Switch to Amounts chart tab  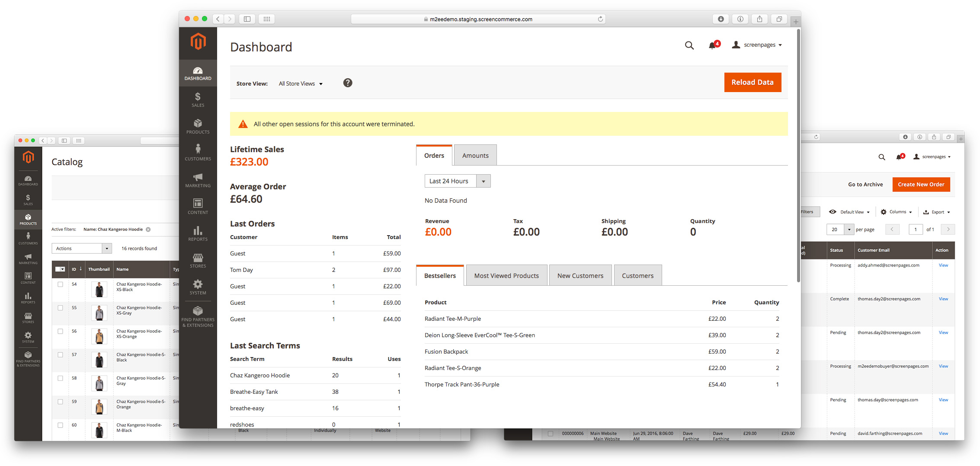tap(475, 155)
